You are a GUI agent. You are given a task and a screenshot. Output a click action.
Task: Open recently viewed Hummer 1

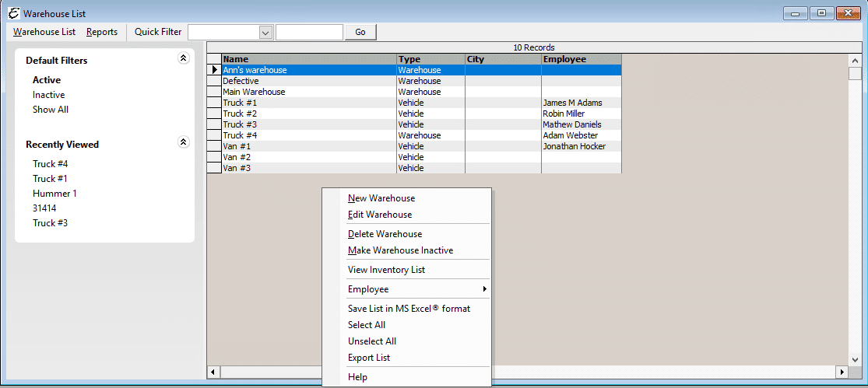[x=54, y=194]
